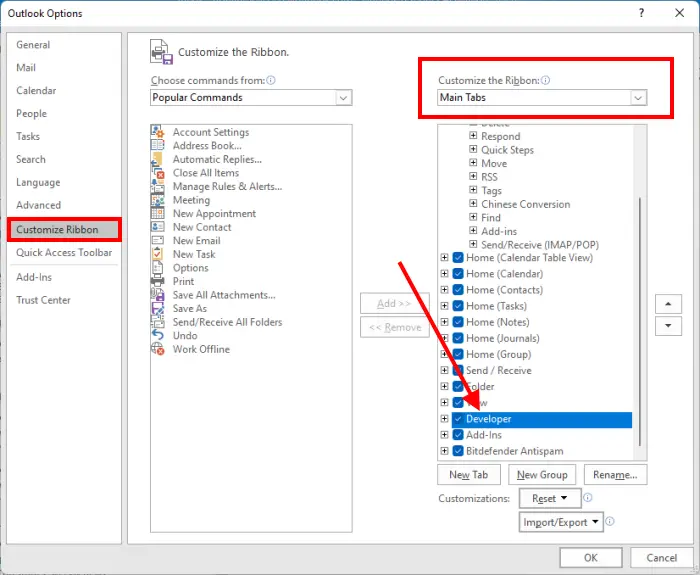Click info icon next to Reset button

click(x=588, y=497)
